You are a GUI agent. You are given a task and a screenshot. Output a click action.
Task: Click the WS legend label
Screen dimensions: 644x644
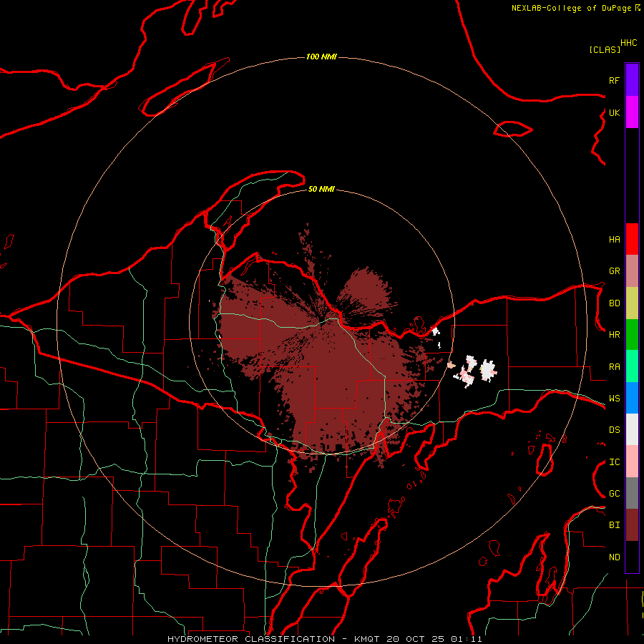(x=615, y=399)
